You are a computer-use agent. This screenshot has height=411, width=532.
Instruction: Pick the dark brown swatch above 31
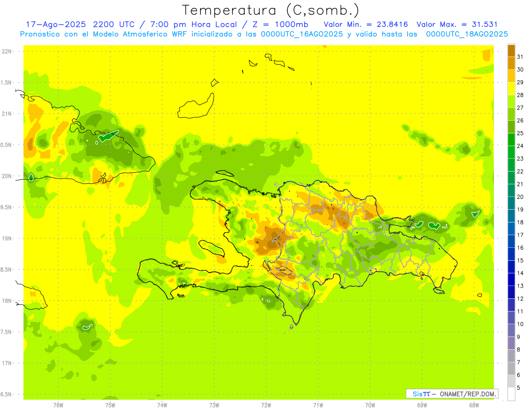(511, 51)
